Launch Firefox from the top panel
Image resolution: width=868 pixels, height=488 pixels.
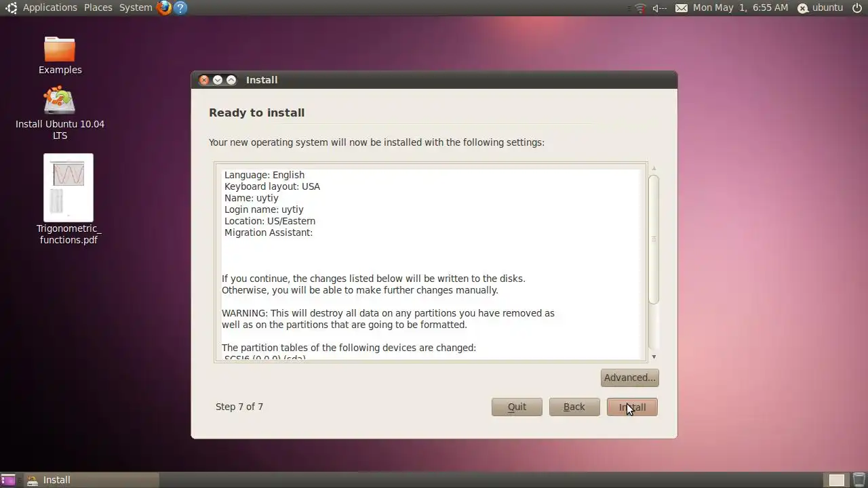[x=164, y=8]
